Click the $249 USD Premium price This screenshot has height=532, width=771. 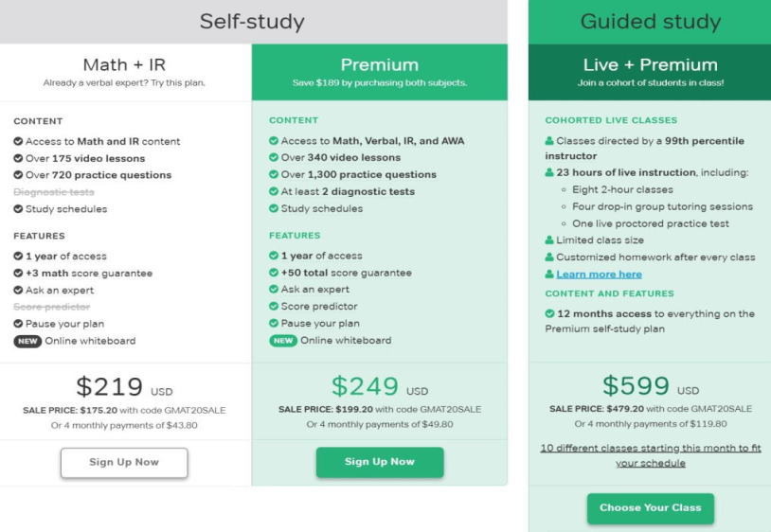380,386
